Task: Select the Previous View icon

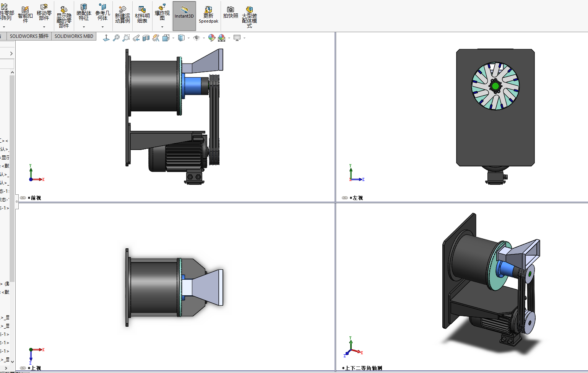Action: click(x=136, y=38)
